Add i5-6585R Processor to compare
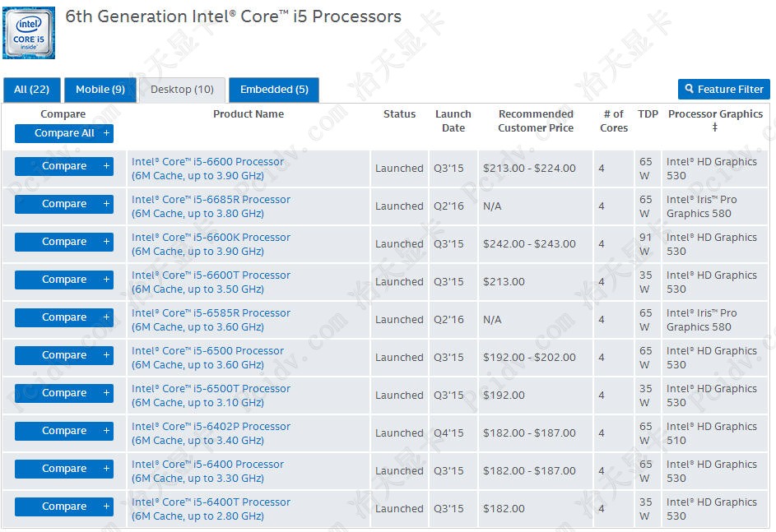This screenshot has width=776, height=532. 64,317
